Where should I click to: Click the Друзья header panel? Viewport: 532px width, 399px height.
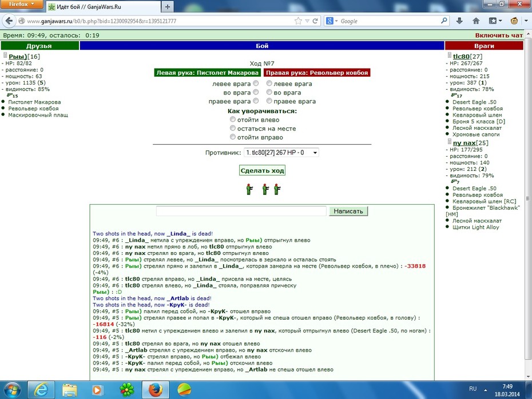(39, 46)
